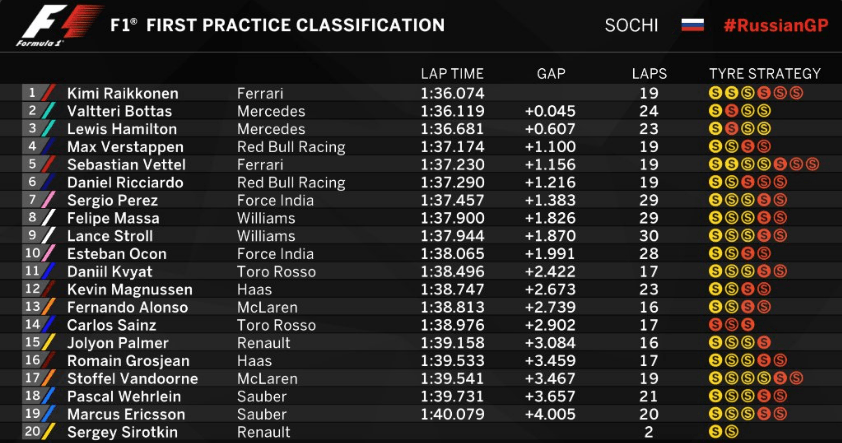The image size is (842, 443).
Task: Select the GAP column header
Action: tap(551, 74)
